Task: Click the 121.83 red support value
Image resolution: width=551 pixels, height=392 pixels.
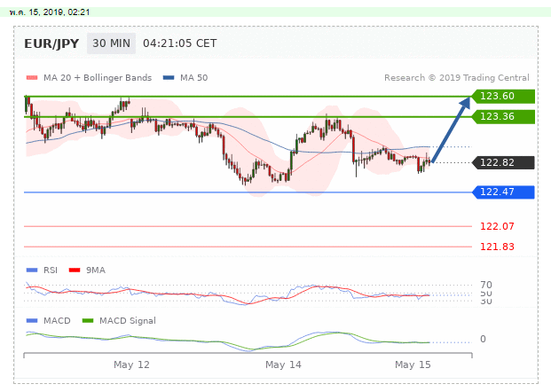Action: click(x=497, y=247)
